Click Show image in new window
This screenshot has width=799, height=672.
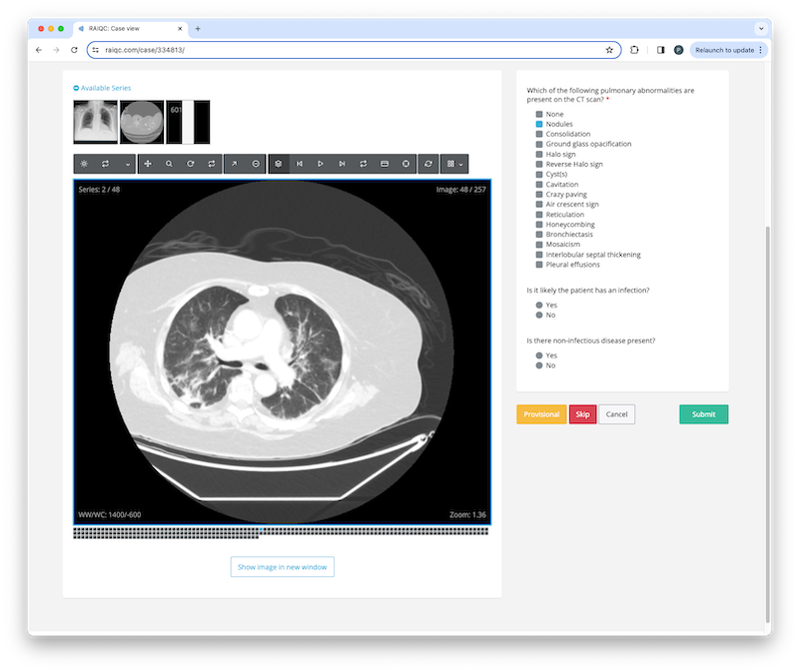point(282,567)
